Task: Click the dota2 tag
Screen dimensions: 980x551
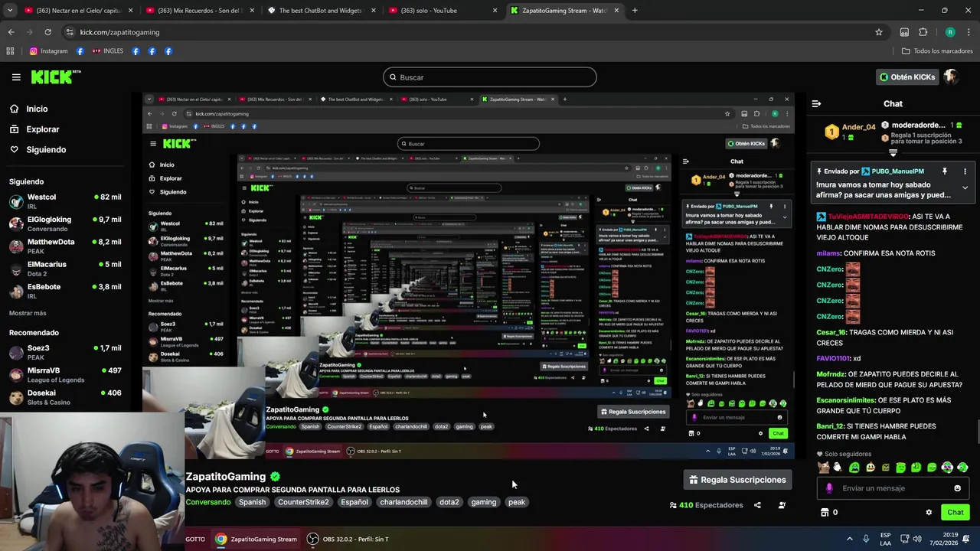Action: (x=449, y=502)
